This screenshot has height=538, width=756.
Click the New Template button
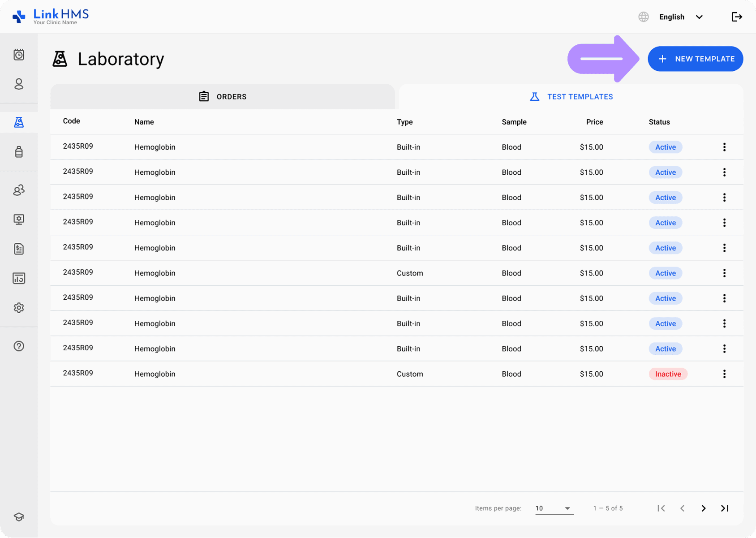coord(695,59)
